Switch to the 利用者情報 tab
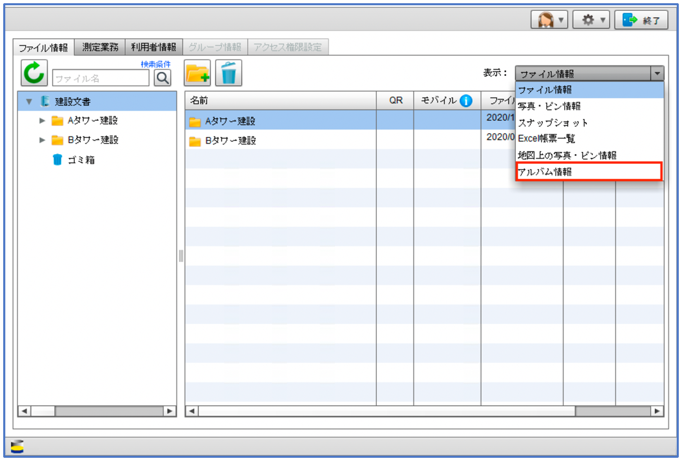Viewport: 683px width, 461px height. point(154,47)
